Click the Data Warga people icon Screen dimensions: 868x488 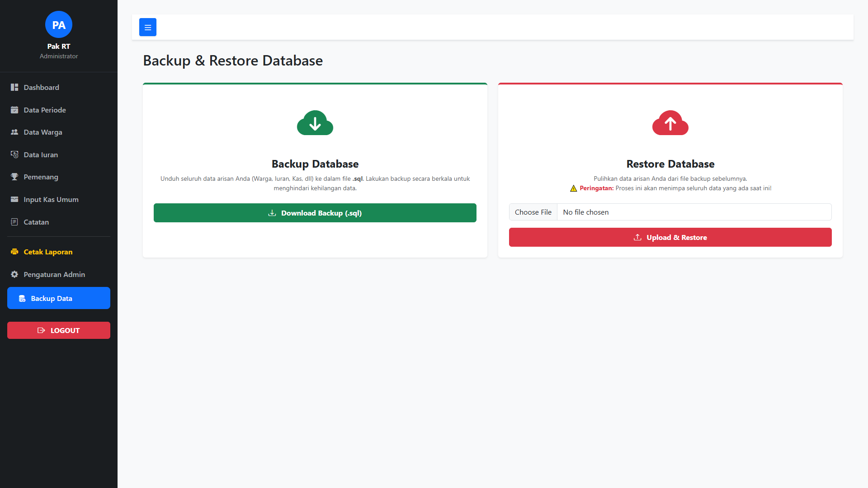[14, 132]
